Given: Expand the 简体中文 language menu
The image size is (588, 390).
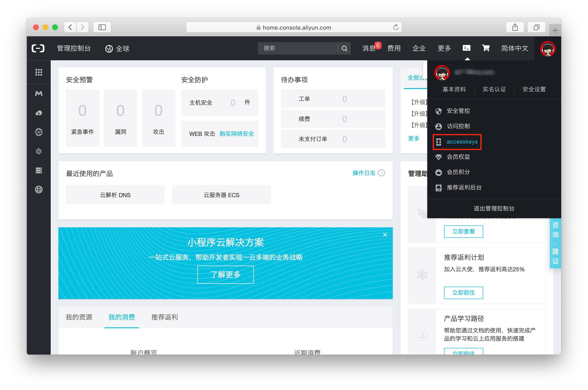Looking at the screenshot, I should (x=514, y=48).
